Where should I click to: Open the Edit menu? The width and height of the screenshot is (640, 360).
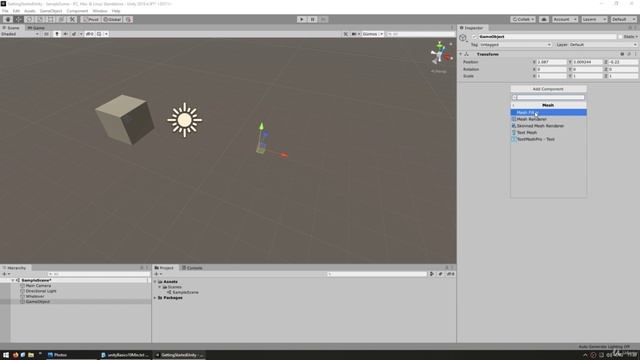16,11
